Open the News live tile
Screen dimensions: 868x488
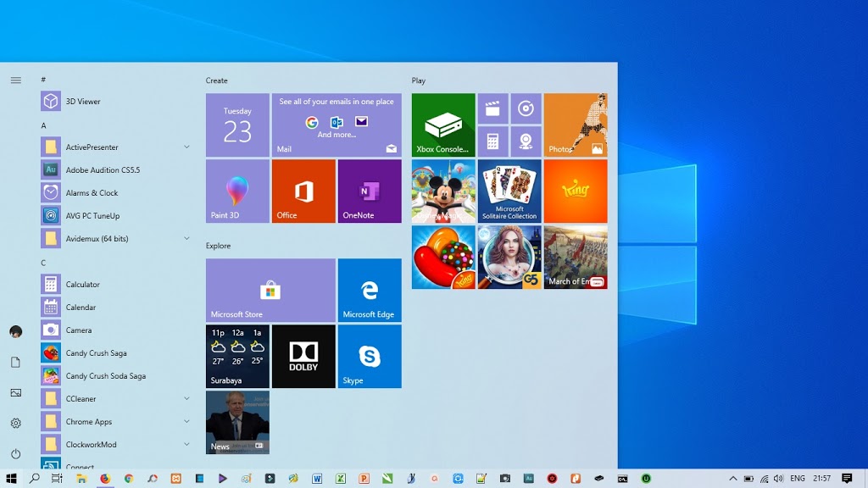(237, 423)
